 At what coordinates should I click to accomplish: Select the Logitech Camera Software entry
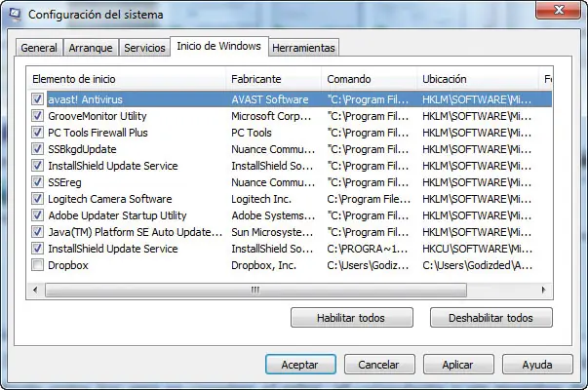click(110, 199)
